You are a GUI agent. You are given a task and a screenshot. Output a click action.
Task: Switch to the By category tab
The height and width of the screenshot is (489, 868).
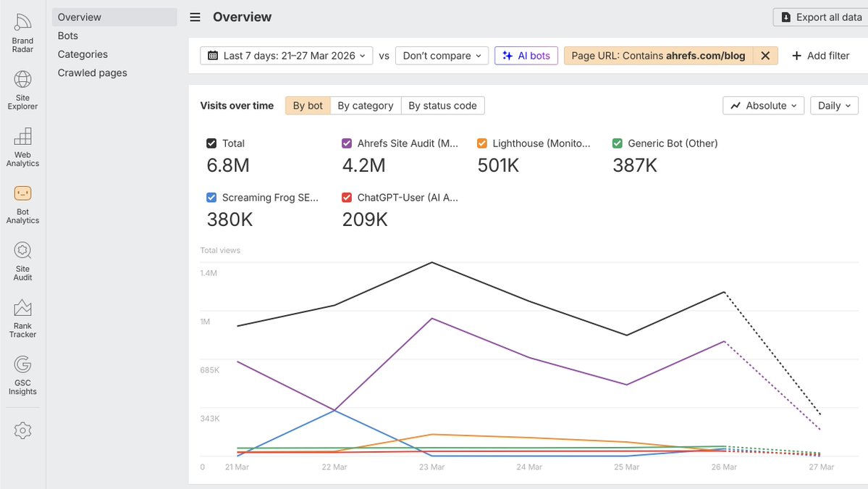pyautogui.click(x=366, y=105)
